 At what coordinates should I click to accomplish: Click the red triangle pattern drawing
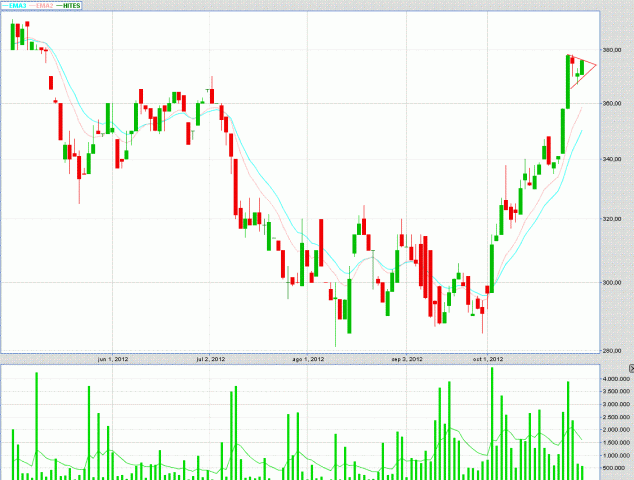pyautogui.click(x=582, y=71)
